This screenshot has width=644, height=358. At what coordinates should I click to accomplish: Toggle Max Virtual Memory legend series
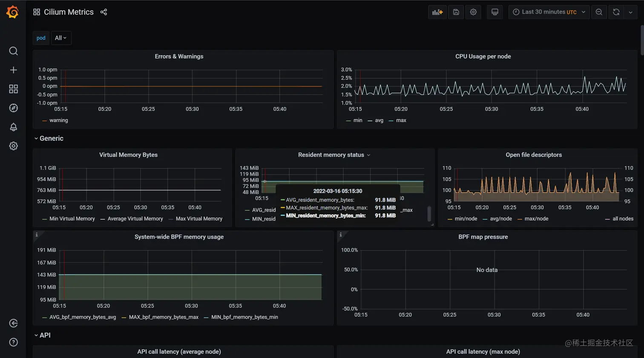[199, 219]
